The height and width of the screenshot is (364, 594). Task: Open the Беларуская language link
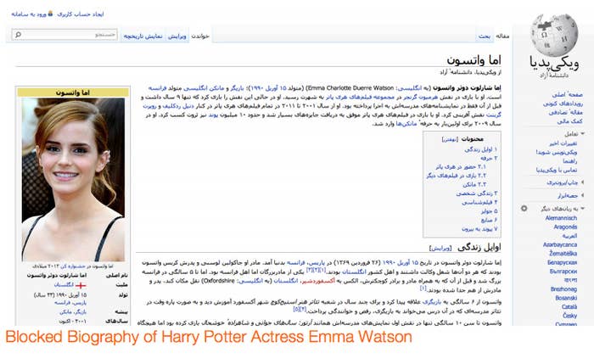click(562, 262)
